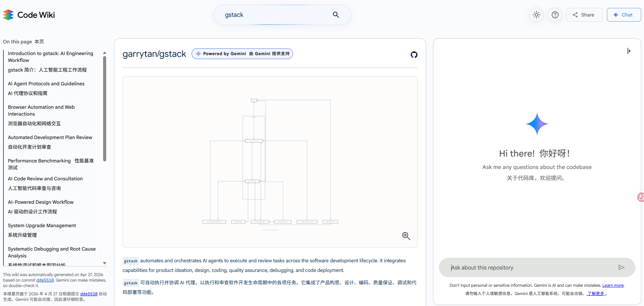Zoom into the diagram with magnifier icon
This screenshot has width=644, height=306.
point(406,236)
